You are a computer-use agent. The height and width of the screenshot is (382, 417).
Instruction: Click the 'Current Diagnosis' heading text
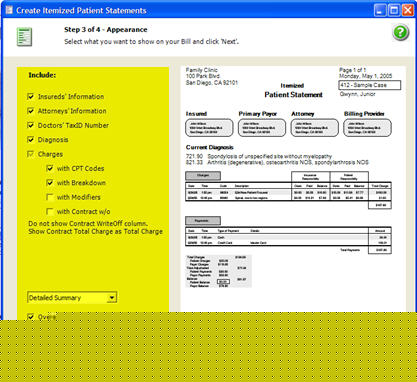[x=210, y=147]
